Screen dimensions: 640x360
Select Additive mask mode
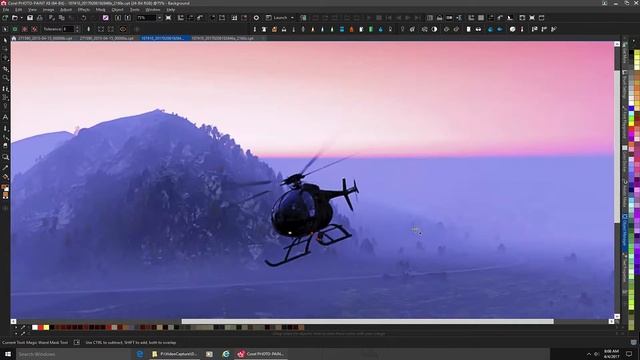pos(15,29)
